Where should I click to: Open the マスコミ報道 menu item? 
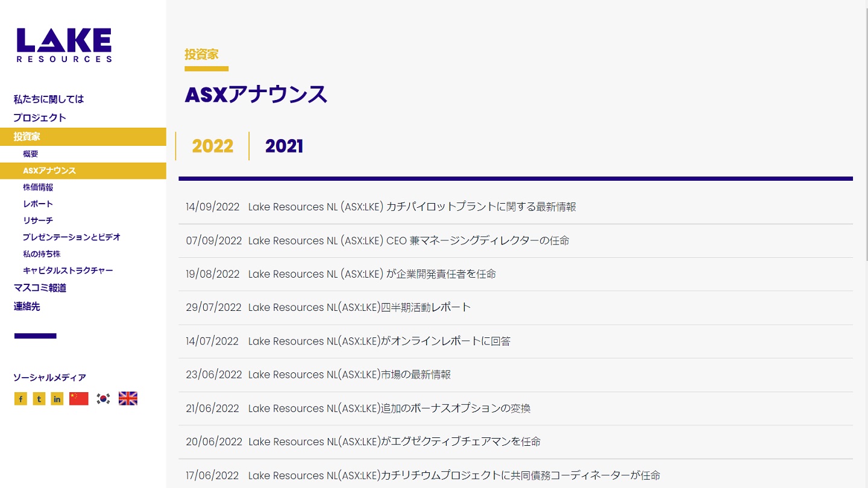tap(40, 288)
